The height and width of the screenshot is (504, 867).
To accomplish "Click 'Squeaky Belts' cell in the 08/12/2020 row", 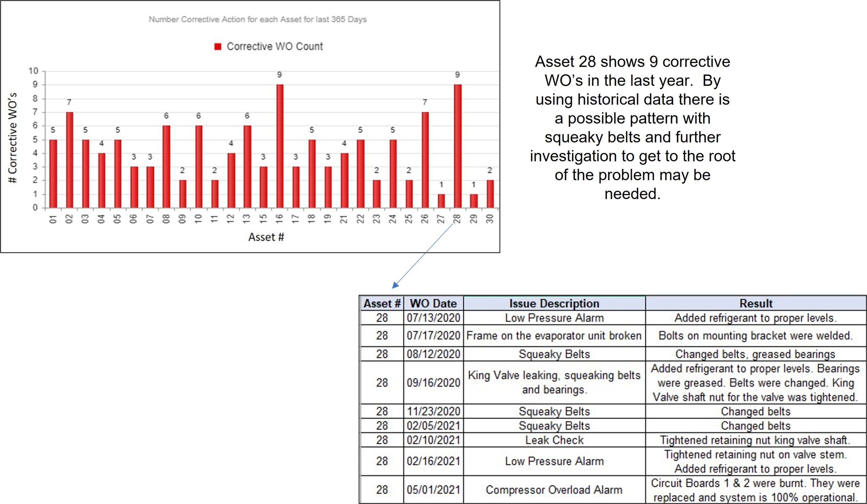I will point(554,354).
